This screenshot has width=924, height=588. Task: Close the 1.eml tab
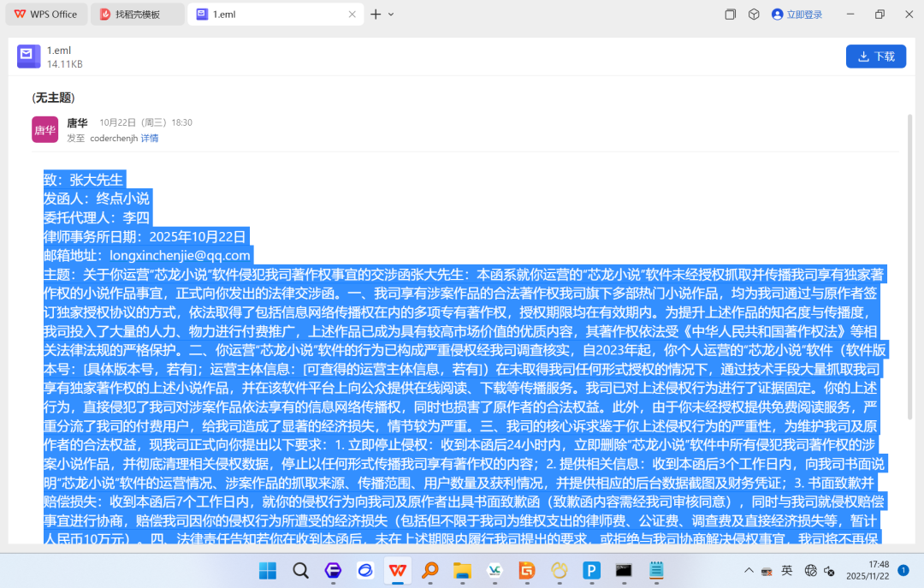pos(352,15)
